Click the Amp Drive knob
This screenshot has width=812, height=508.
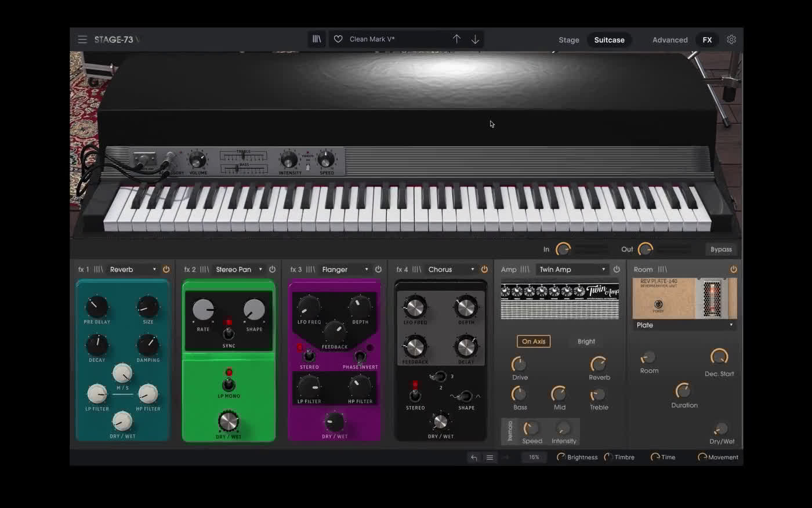[x=519, y=364]
